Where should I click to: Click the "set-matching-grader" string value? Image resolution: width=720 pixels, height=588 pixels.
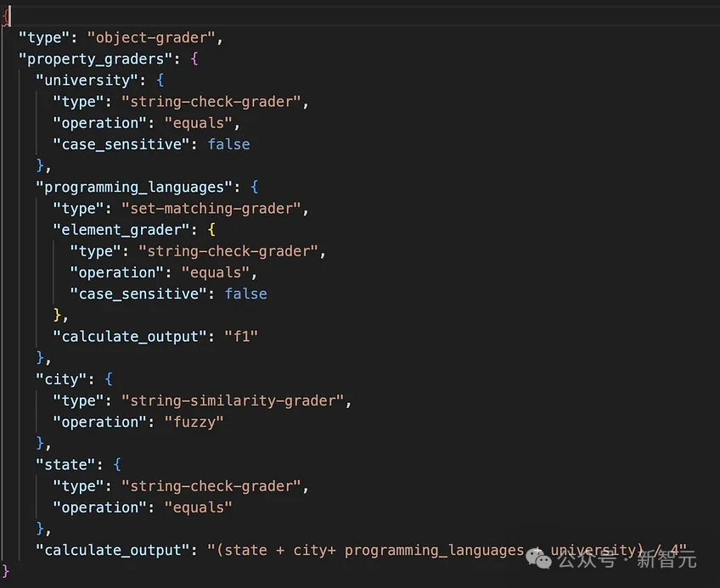coord(211,209)
